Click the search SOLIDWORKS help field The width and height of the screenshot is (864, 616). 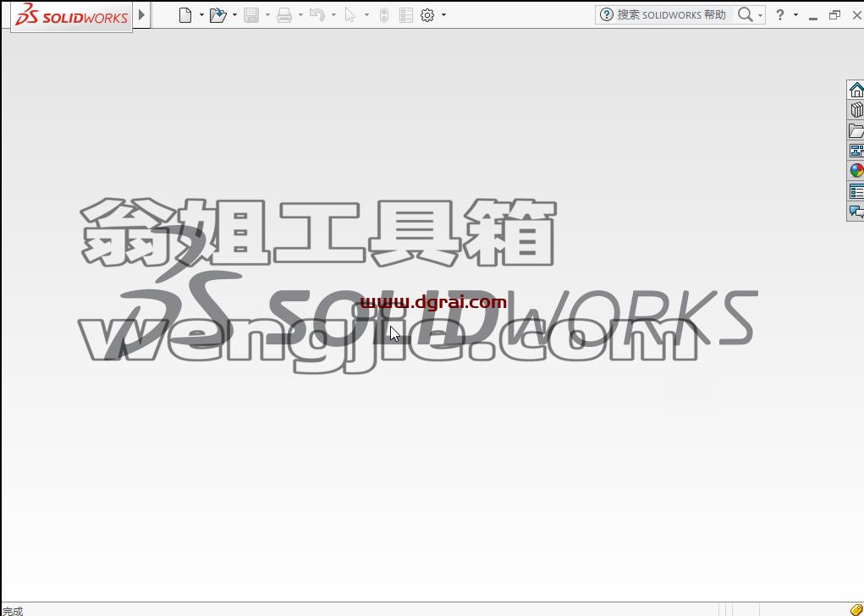(671, 15)
